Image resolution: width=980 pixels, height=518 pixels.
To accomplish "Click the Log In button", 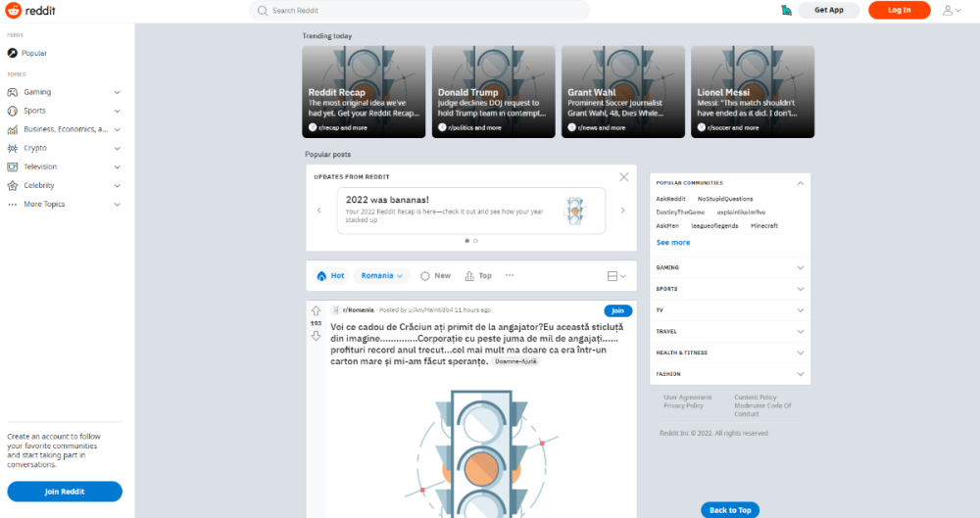I will click(899, 10).
